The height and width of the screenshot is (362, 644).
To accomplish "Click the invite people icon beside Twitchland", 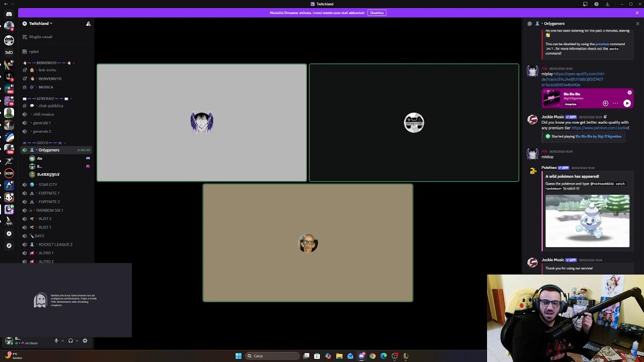I will (x=88, y=24).
